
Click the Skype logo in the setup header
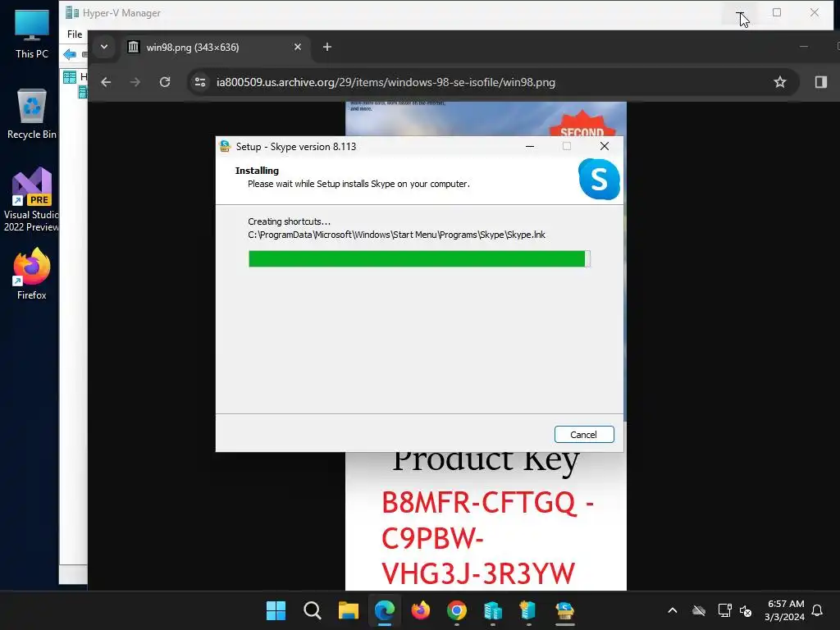pos(599,179)
